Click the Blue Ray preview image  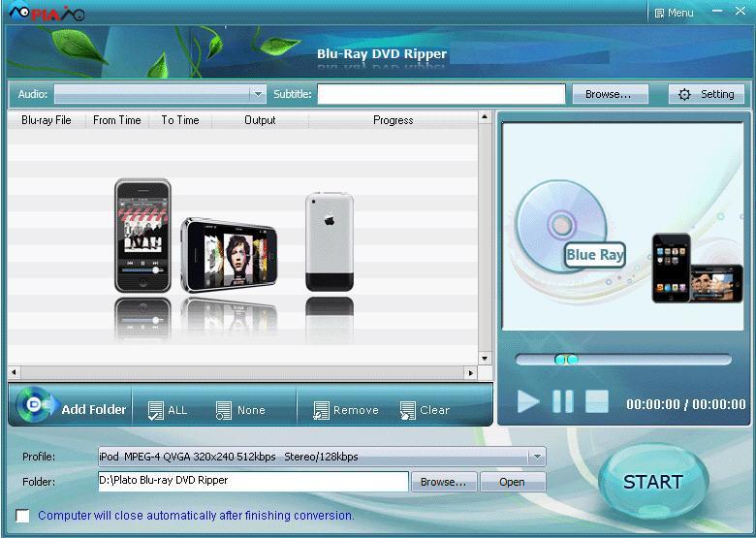[x=622, y=227]
